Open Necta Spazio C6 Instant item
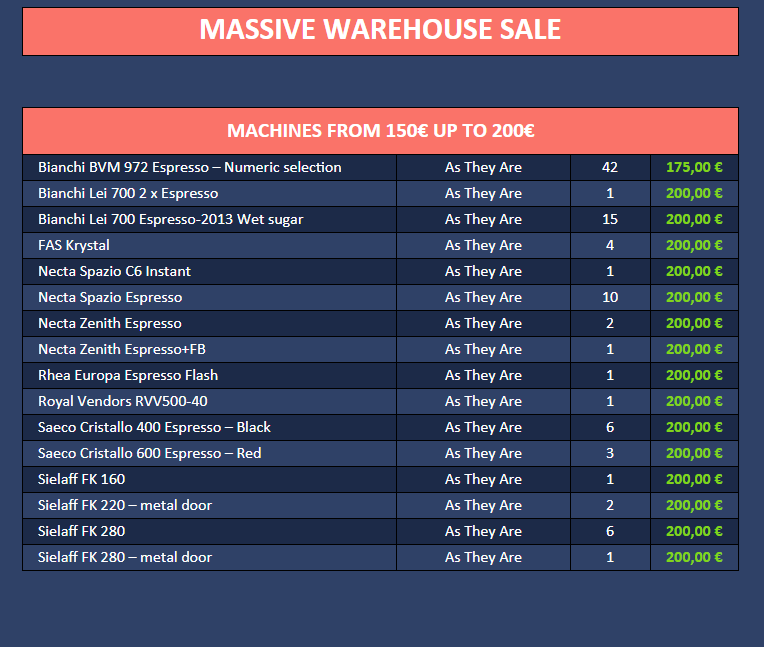Viewport: 764px width, 647px height. tap(114, 271)
